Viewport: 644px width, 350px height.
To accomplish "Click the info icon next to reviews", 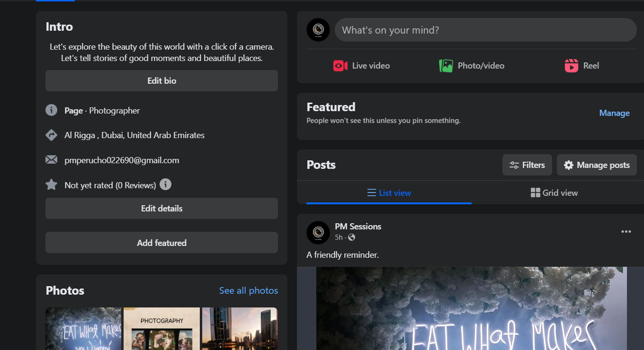I will pyautogui.click(x=165, y=184).
